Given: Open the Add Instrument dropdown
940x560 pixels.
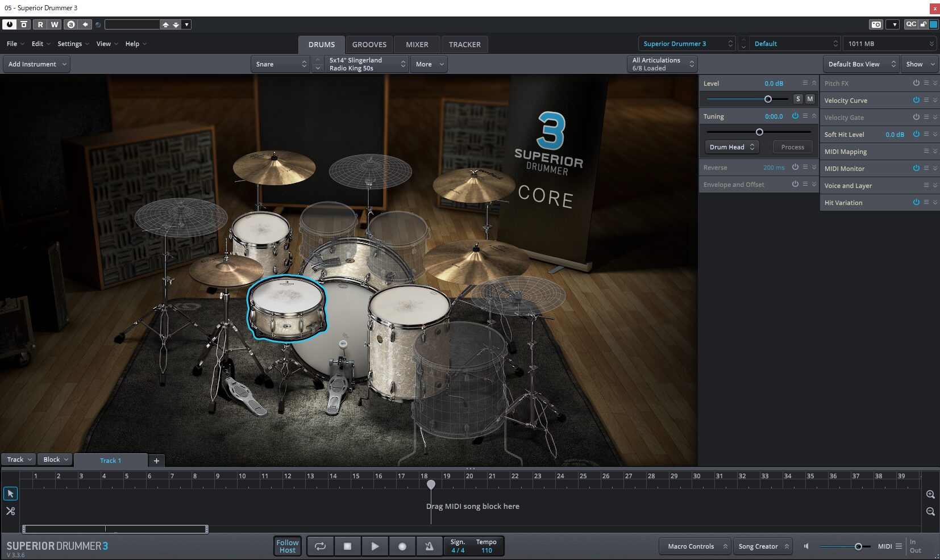Looking at the screenshot, I should tap(37, 64).
